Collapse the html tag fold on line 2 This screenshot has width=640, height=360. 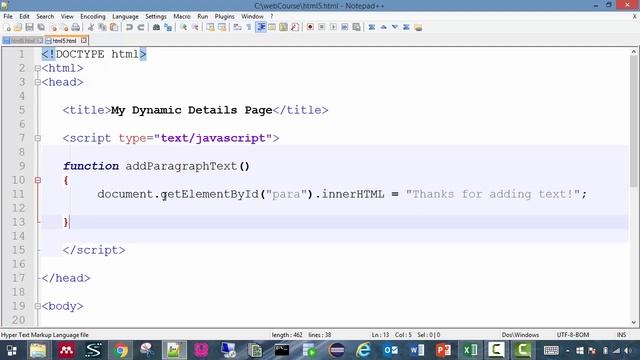[38, 68]
